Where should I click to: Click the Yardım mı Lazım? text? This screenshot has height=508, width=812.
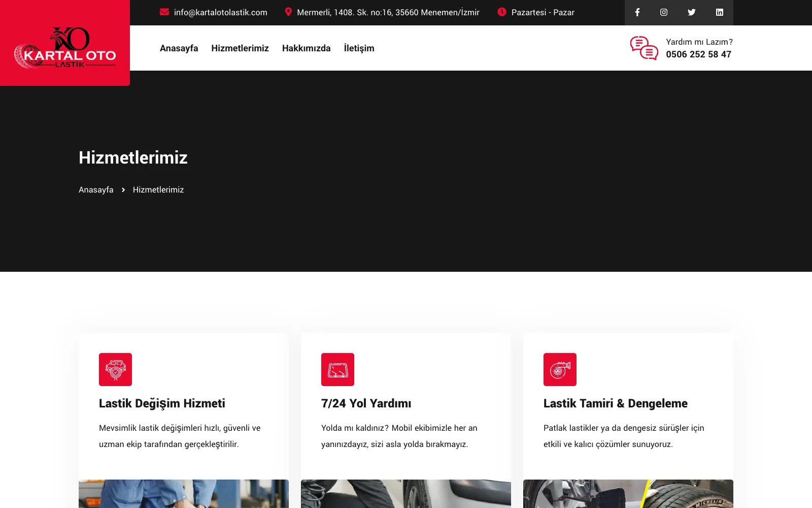click(x=699, y=42)
